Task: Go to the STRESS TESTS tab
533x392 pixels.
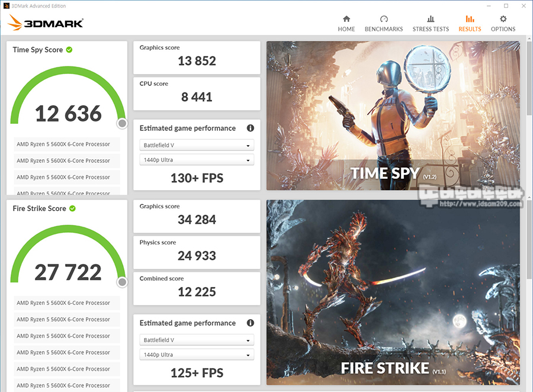Action: point(431,24)
